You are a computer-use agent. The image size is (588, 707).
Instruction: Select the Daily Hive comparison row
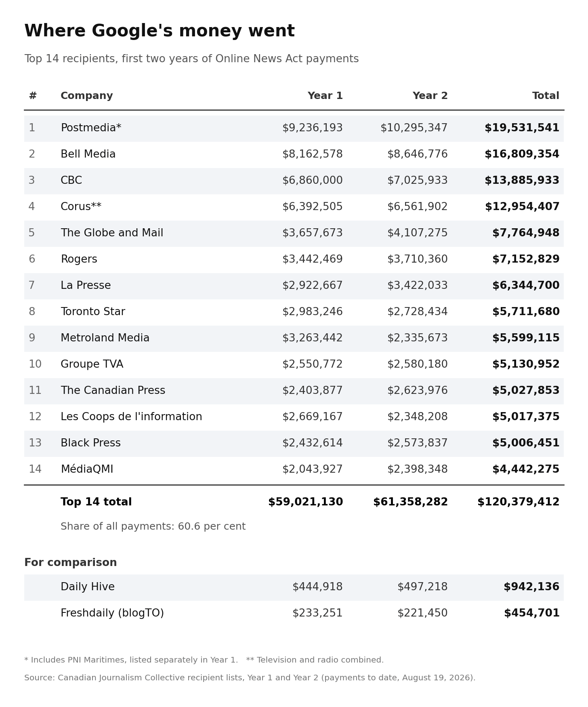294,587
